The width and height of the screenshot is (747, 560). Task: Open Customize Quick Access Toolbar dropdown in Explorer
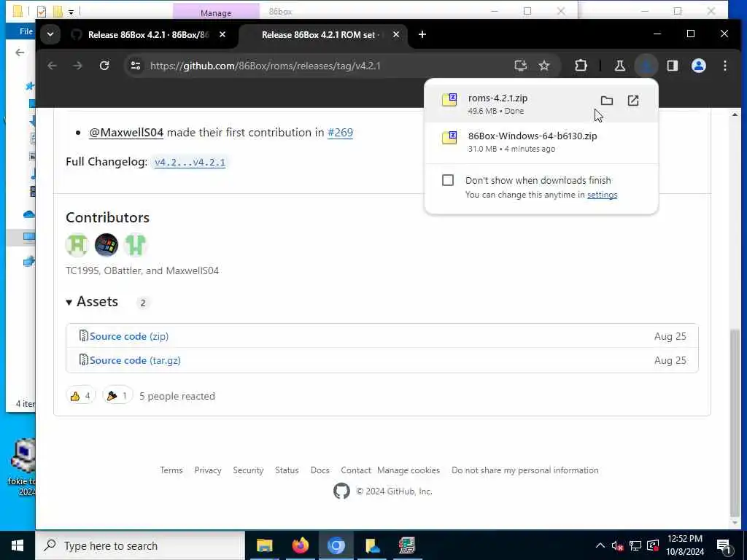[71, 12]
